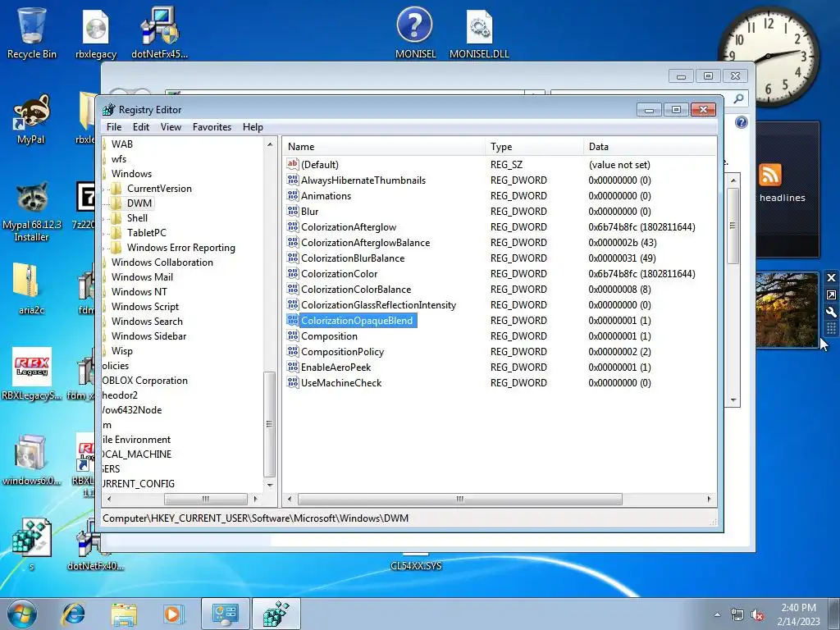Select the EnableAeroPeek value
Viewport: 840px width, 630px height.
tap(336, 367)
